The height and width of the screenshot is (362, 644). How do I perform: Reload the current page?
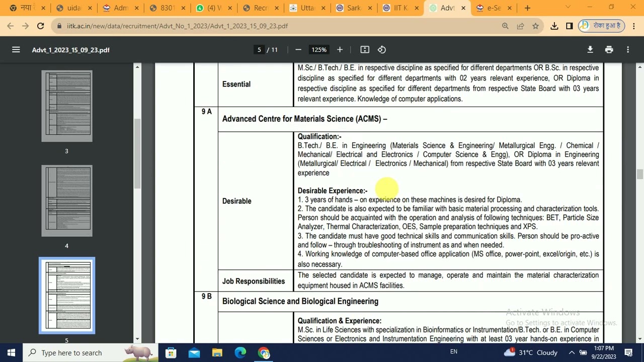coord(40,26)
